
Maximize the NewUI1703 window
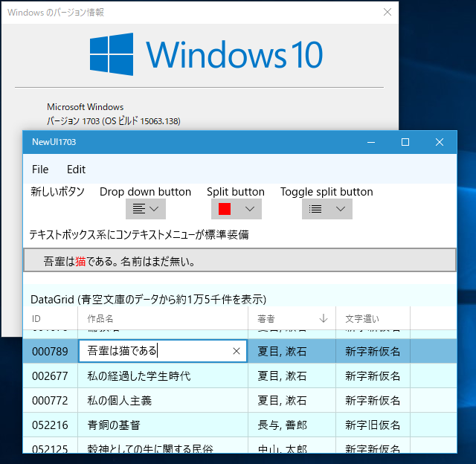[x=405, y=142]
